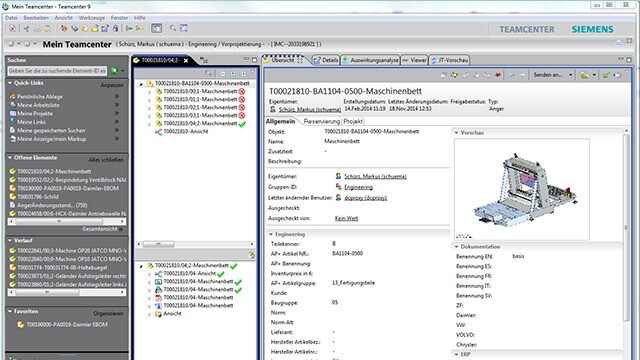This screenshot has width=640, height=360.
Task: Click the Alles schließen link
Action: pyautogui.click(x=106, y=160)
